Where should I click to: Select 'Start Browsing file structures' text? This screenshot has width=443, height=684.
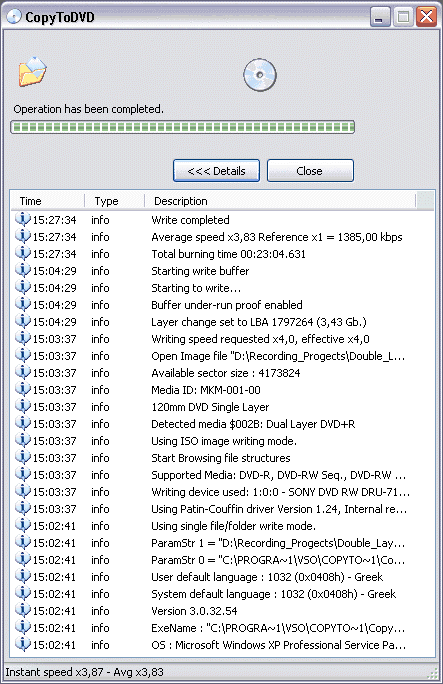221,458
